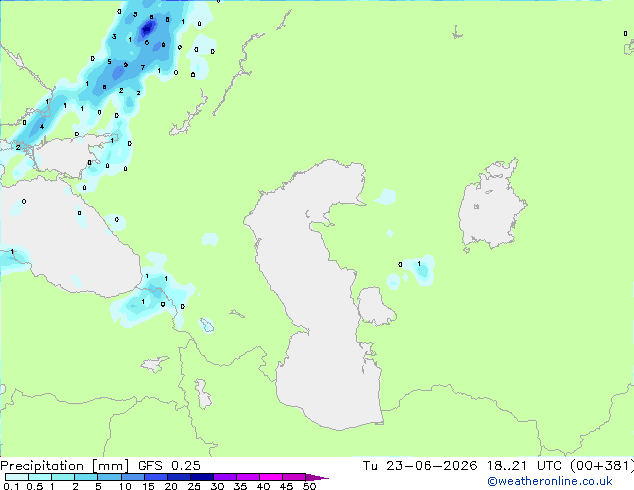Click the precipitation value '5' on the map
Screen dimensions: 634x490
coord(109,62)
